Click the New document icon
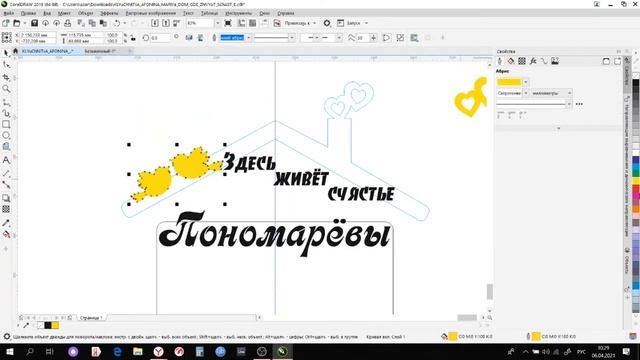This screenshot has height=360, width=640. (6, 23)
